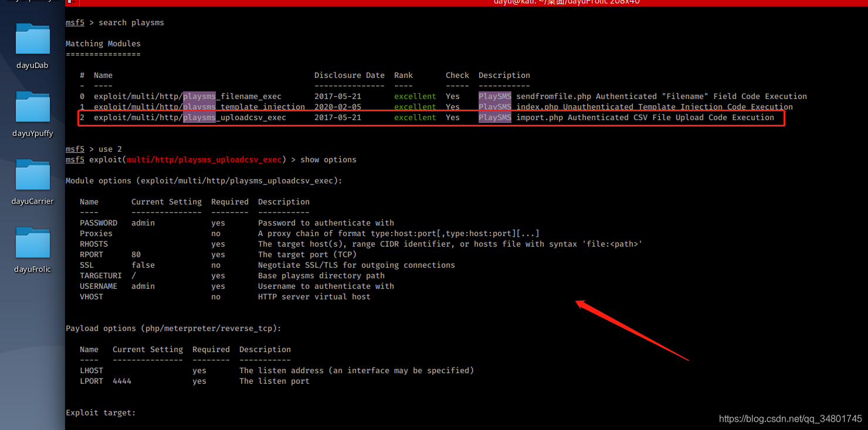Image resolution: width=868 pixels, height=430 pixels.
Task: Click the 'search playsms' command text
Action: [x=131, y=22]
